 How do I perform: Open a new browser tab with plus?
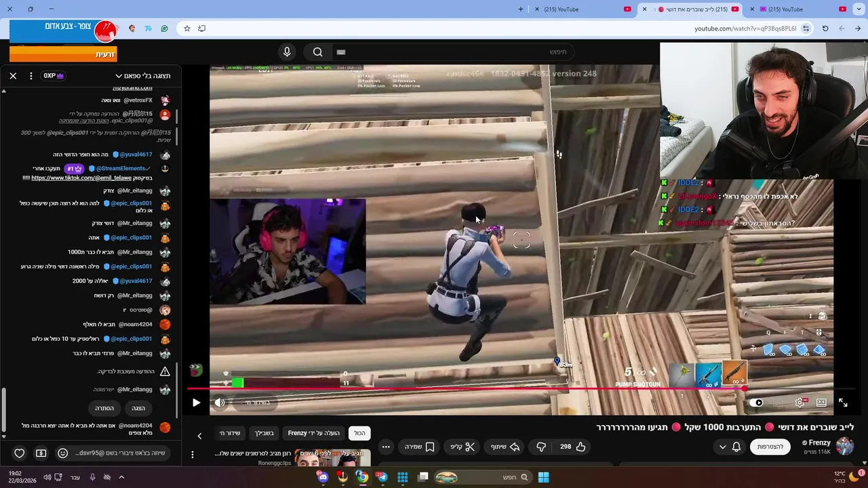click(x=521, y=9)
